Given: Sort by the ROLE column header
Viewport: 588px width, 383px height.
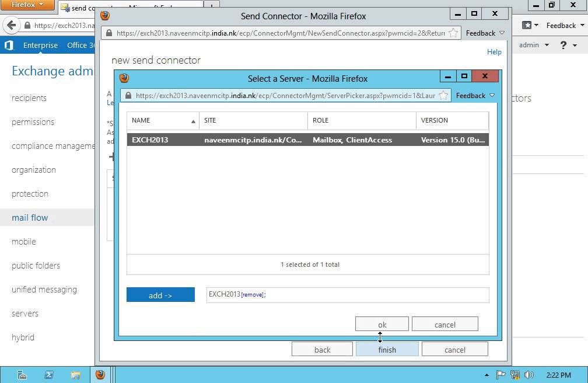Looking at the screenshot, I should tap(362, 120).
